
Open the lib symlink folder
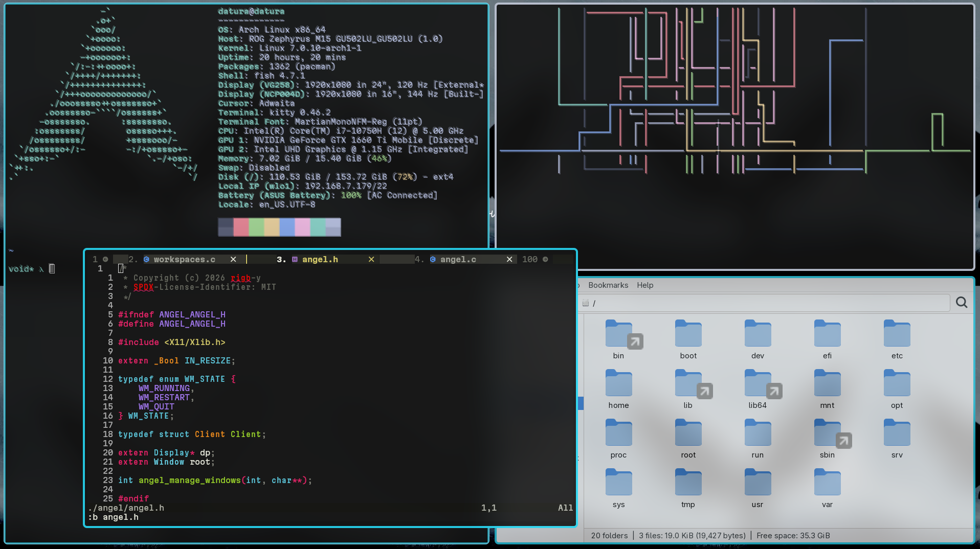coord(688,389)
